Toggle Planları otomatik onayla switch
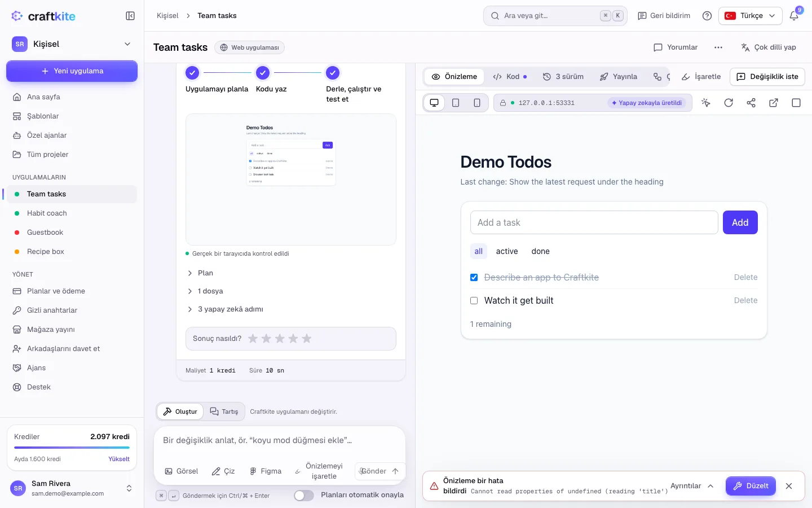The height and width of the screenshot is (508, 812). [x=304, y=496]
